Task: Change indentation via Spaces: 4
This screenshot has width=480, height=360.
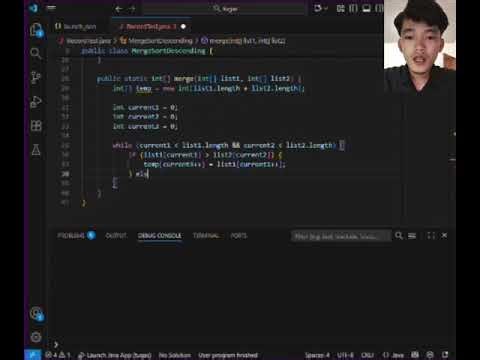Action: 317,355
